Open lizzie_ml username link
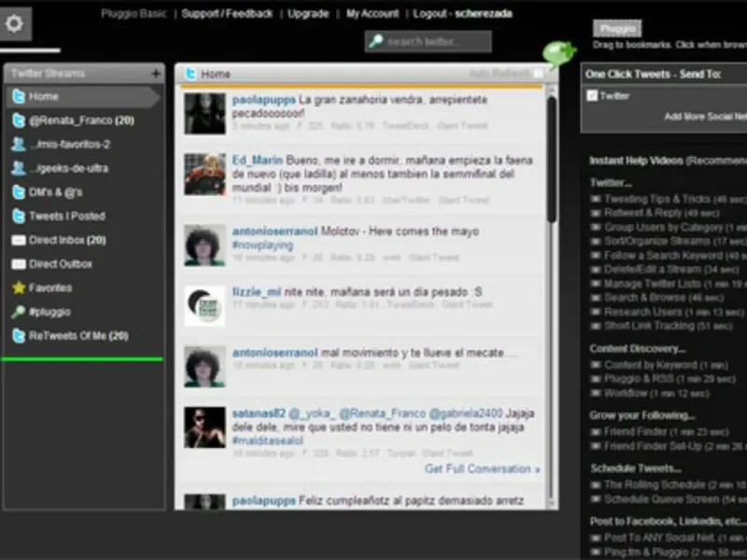Screen dimensions: 747x560 tap(256, 292)
